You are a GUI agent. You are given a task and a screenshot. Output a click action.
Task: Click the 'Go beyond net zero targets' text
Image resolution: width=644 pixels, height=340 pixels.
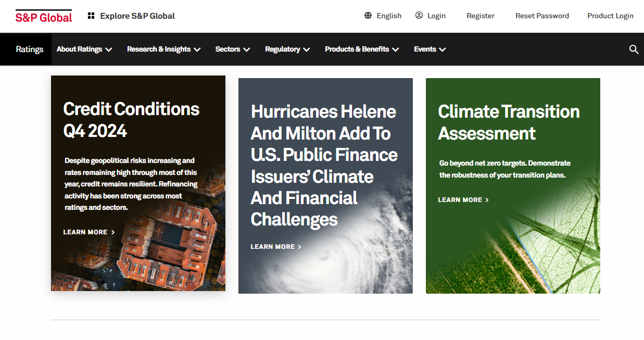(x=505, y=169)
